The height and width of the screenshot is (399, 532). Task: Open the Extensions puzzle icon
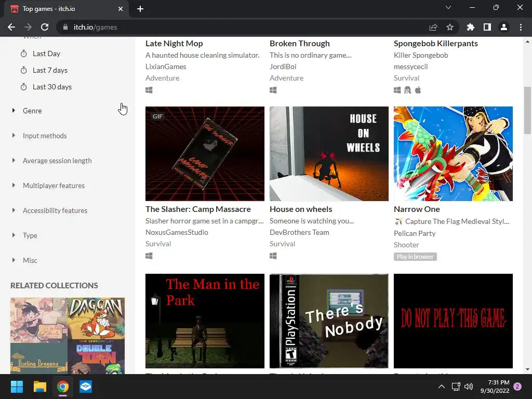[x=471, y=27]
